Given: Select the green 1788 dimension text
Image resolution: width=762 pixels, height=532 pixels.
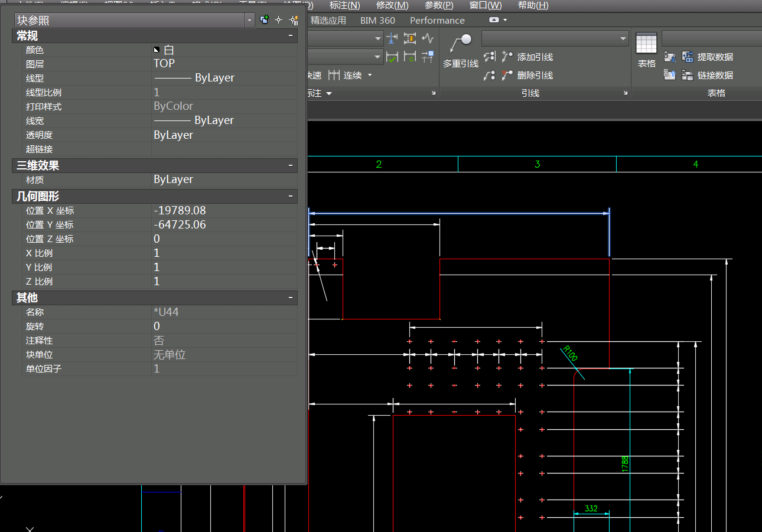Looking at the screenshot, I should 625,464.
